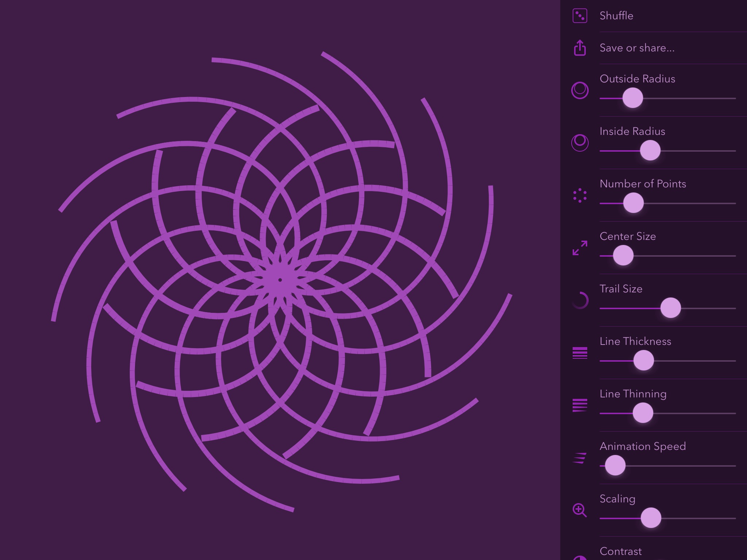Click the Save or share upload icon
This screenshot has width=747, height=560.
(x=580, y=48)
